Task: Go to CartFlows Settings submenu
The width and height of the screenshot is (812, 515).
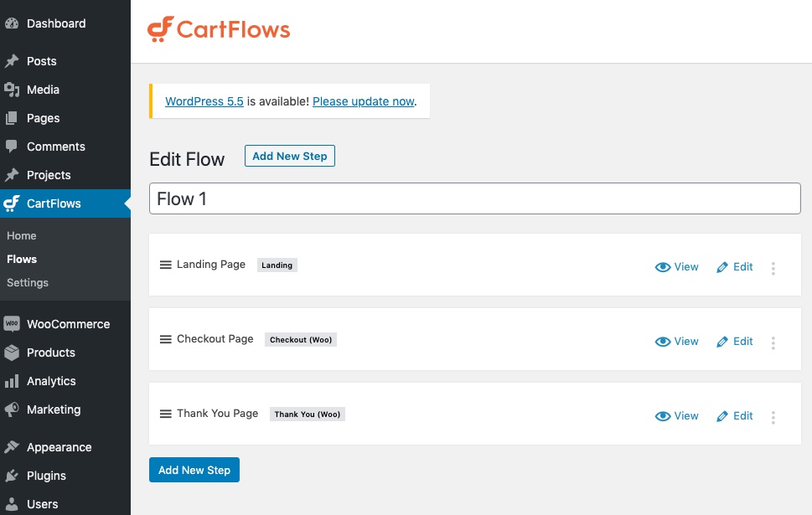Action: tap(28, 282)
